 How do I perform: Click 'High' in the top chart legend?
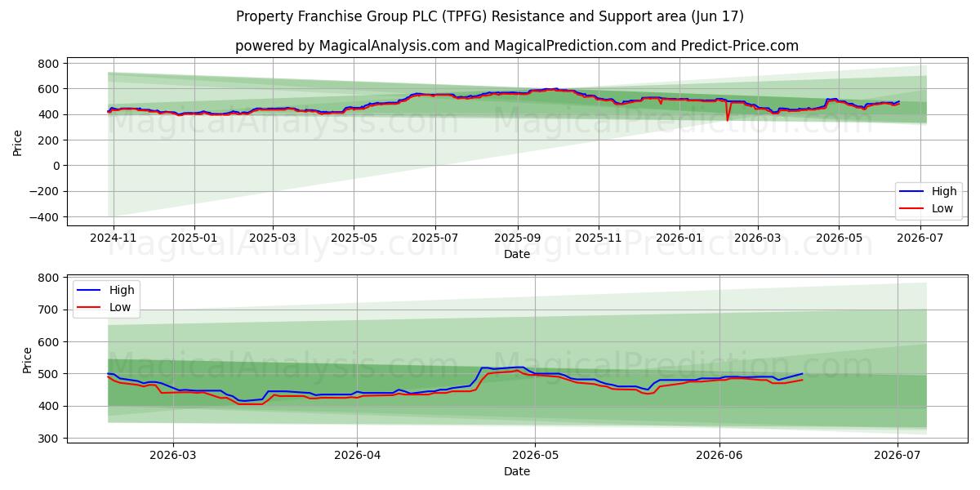pos(943,191)
